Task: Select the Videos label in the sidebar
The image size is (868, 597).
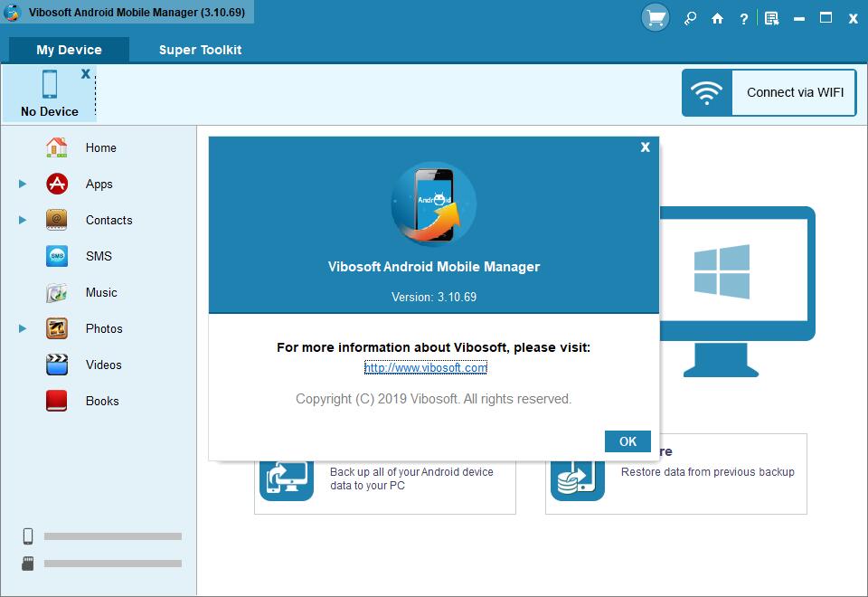Action: pos(103,365)
